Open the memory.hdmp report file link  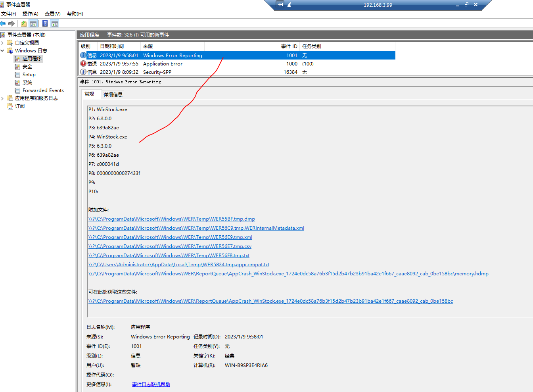point(288,274)
